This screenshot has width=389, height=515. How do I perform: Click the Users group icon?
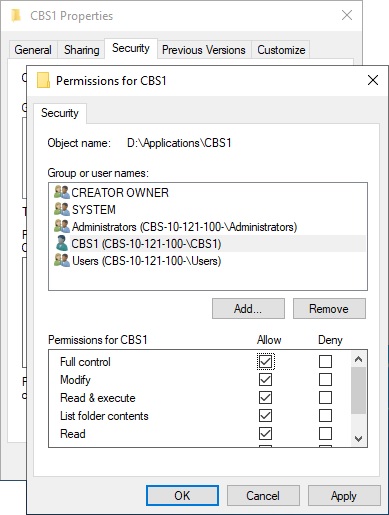tap(62, 260)
